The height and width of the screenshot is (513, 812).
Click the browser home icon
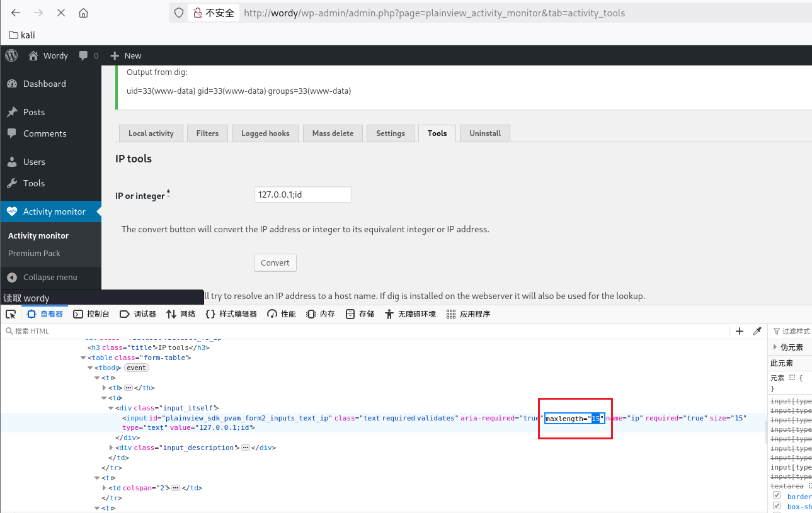tap(83, 13)
